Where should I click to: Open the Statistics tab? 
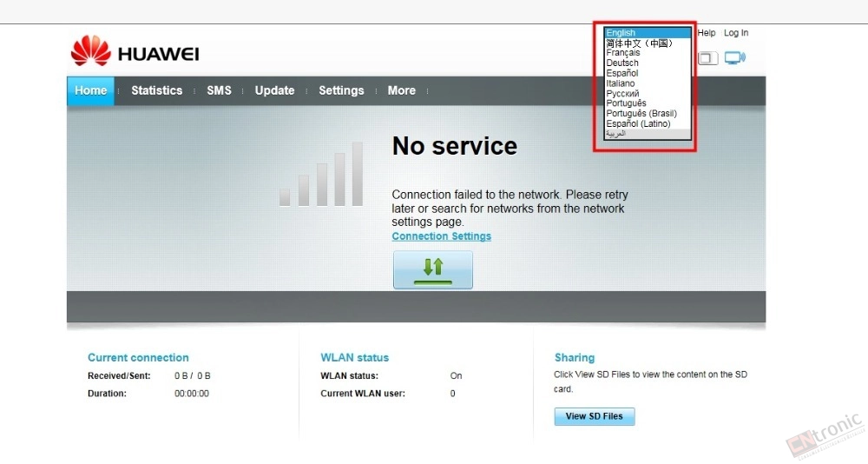[x=156, y=90]
